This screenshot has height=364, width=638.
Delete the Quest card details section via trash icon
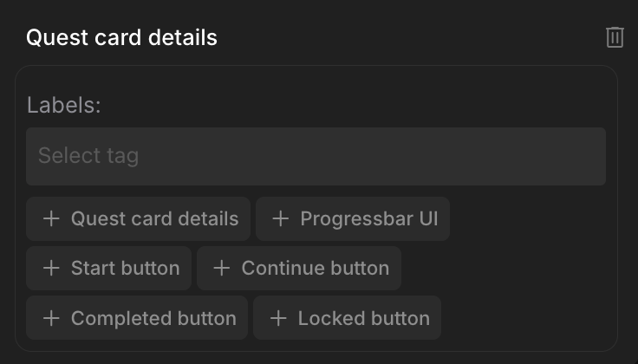tap(615, 37)
